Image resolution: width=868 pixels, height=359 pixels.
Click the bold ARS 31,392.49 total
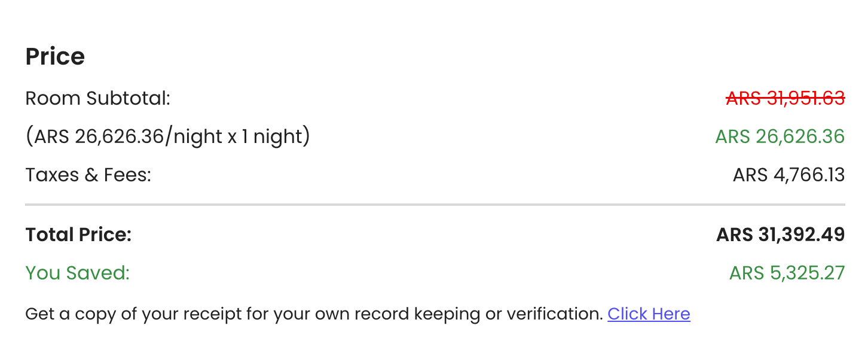[x=780, y=235]
